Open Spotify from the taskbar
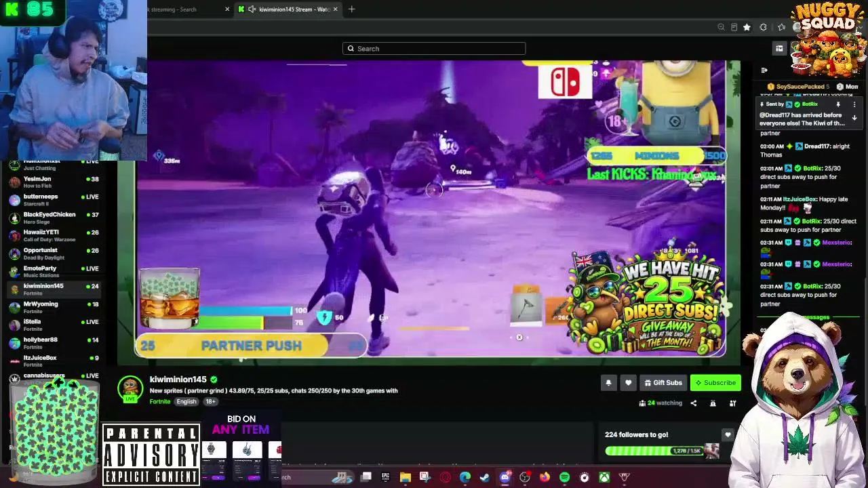The width and height of the screenshot is (868, 488). tap(564, 477)
